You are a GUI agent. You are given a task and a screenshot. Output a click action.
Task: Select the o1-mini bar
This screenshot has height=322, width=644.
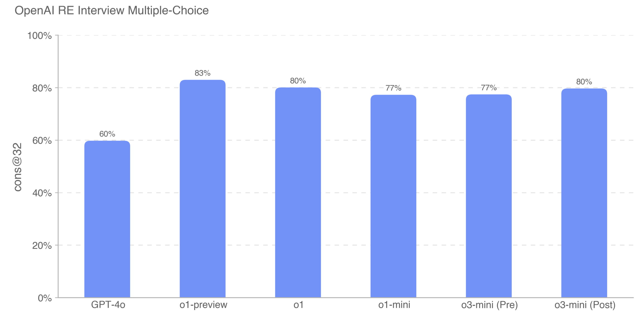click(x=393, y=196)
